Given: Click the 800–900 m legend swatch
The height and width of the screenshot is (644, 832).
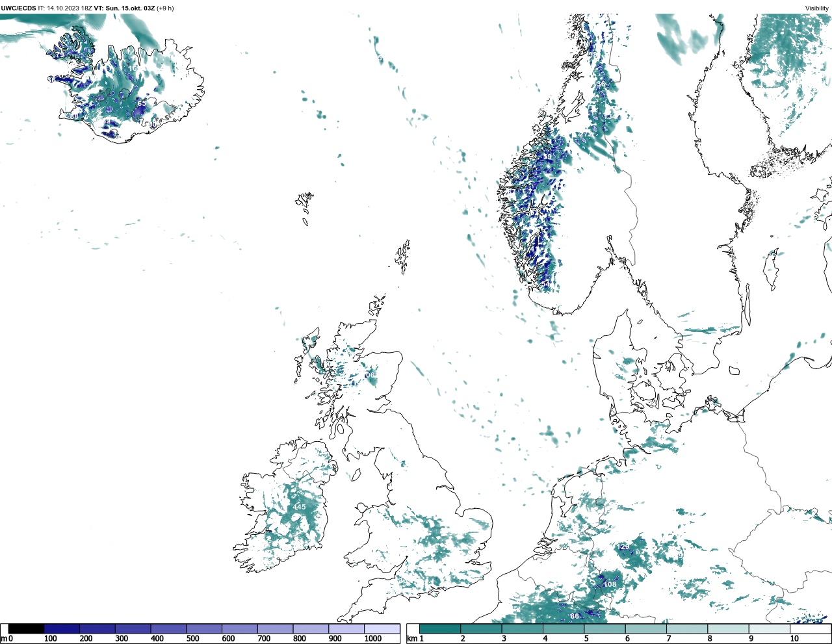Looking at the screenshot, I should point(311,628).
